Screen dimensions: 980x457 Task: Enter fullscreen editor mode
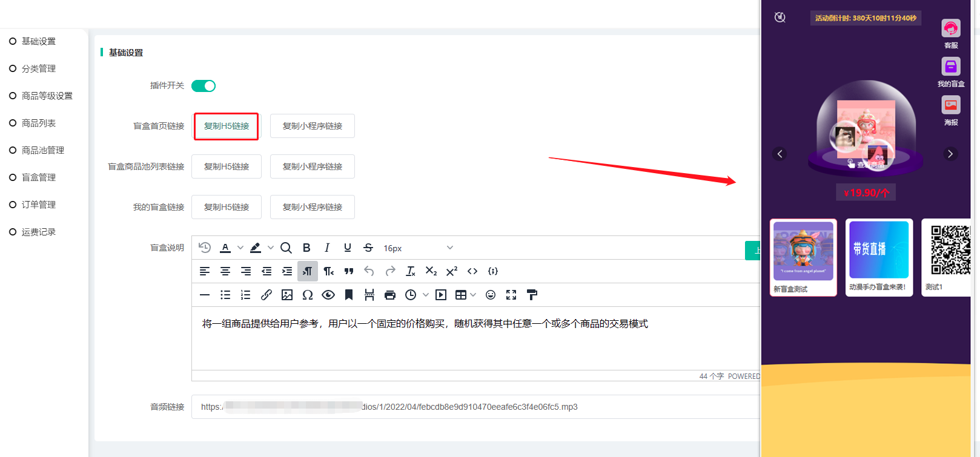pyautogui.click(x=511, y=295)
